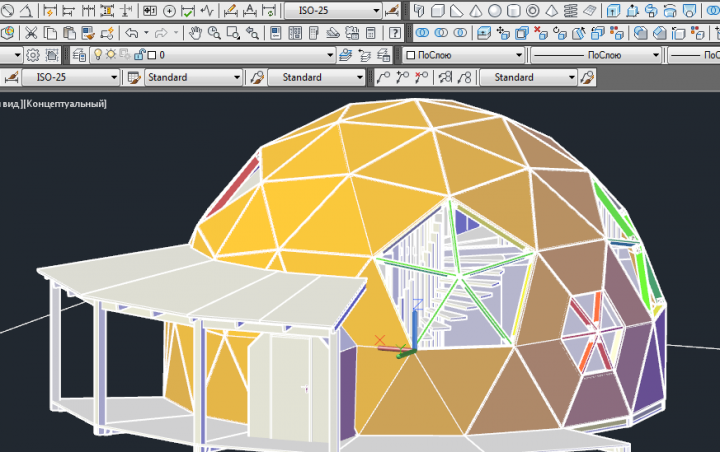Toggle layer 0 lock padlock
The width and height of the screenshot is (720, 452).
coord(139,55)
